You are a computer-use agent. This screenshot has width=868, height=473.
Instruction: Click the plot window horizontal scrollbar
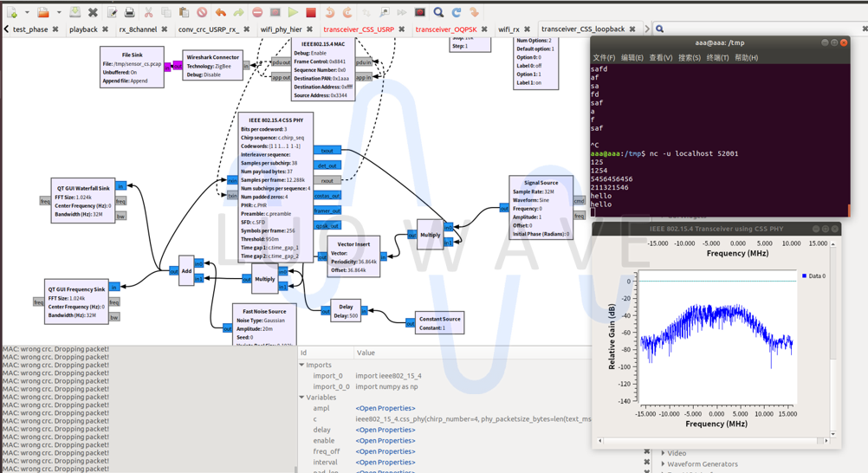[x=711, y=441]
